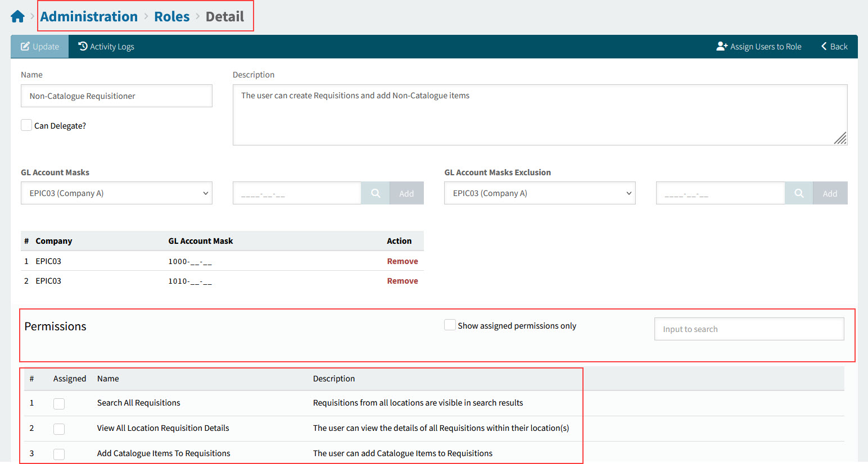
Task: Click the role Name field
Action: coord(116,95)
